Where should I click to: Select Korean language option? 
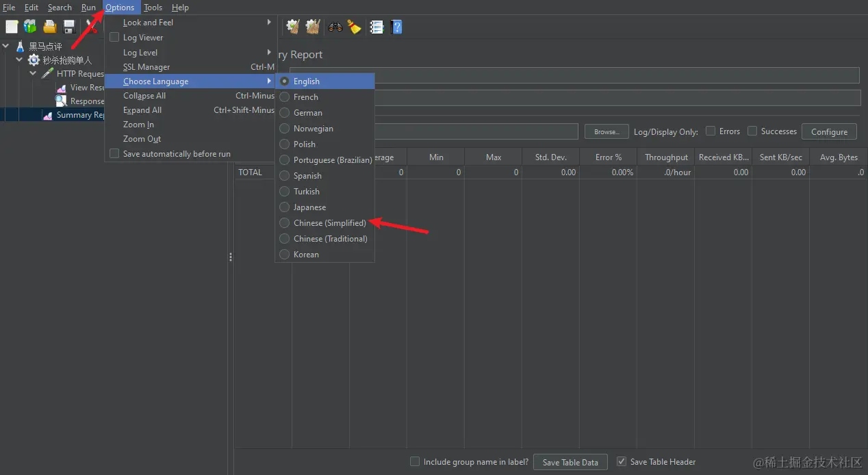pos(324,254)
